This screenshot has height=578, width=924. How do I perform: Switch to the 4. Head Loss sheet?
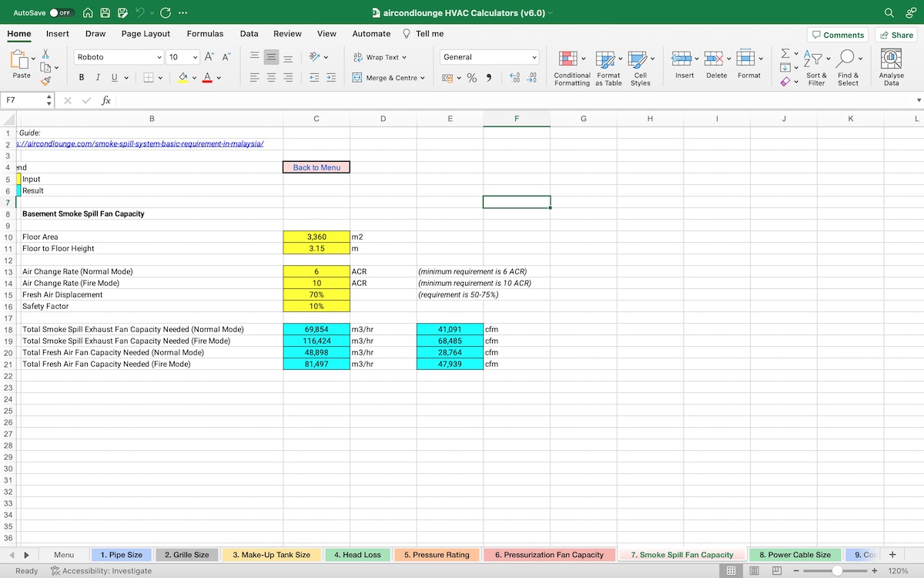coord(357,555)
